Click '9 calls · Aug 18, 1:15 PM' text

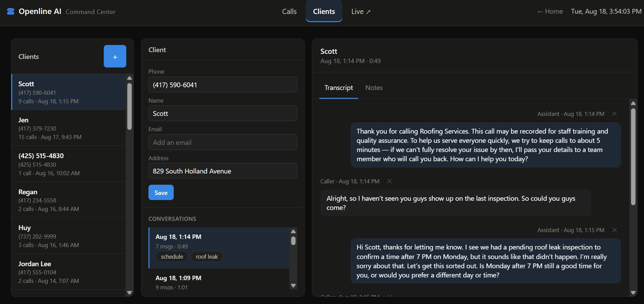click(48, 101)
